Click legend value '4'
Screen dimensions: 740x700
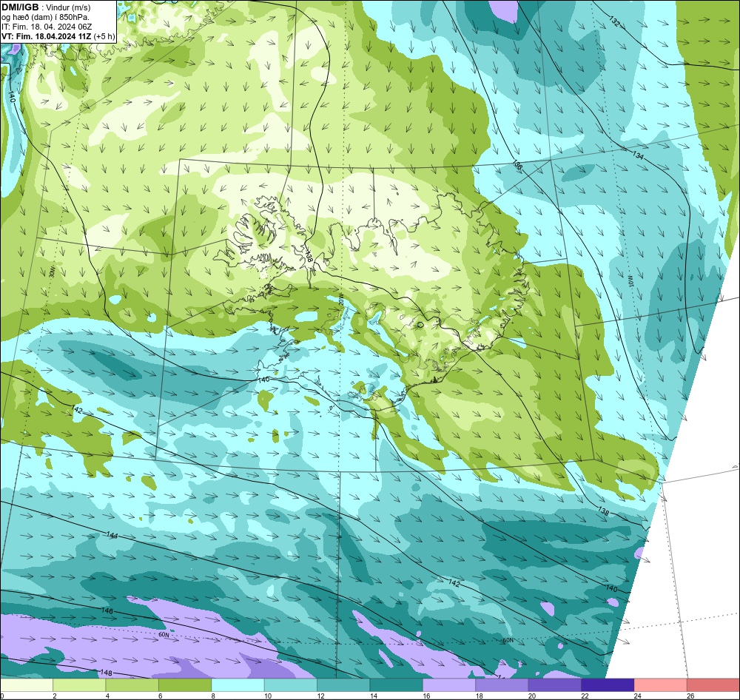107,696
